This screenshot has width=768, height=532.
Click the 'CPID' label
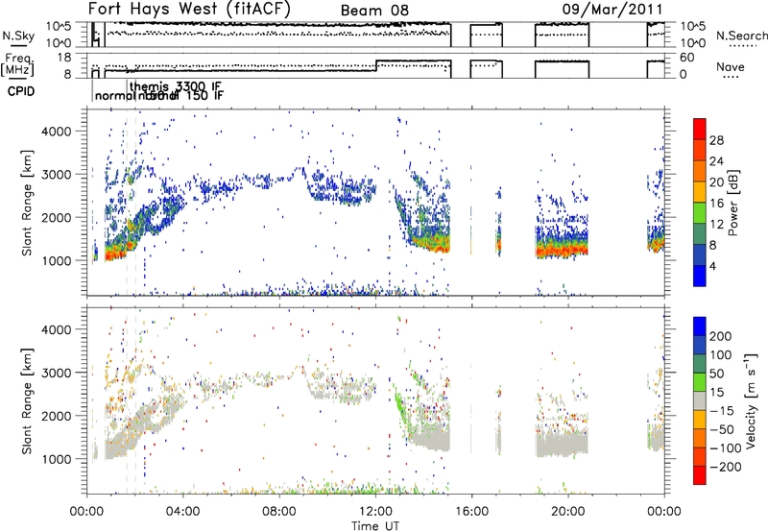pyautogui.click(x=21, y=91)
